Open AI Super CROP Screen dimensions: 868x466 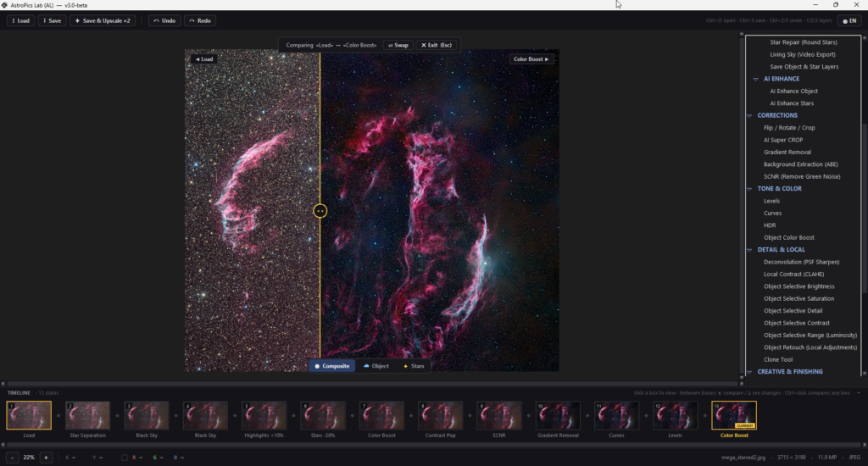[x=782, y=140]
